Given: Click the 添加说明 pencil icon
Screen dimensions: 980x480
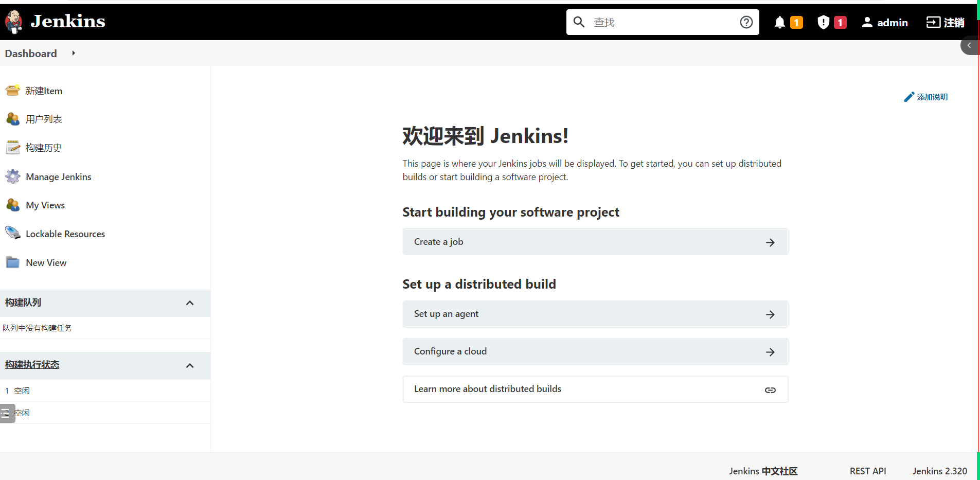Looking at the screenshot, I should [909, 97].
